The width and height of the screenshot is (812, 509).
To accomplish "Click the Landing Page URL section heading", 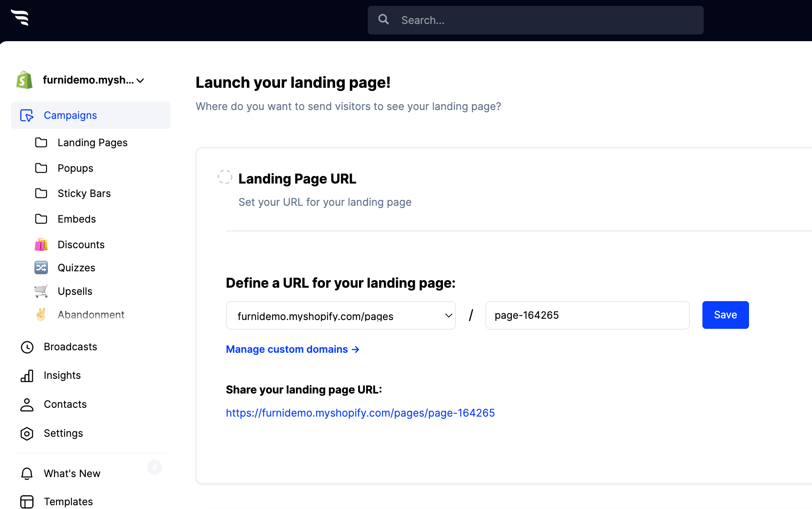I will click(x=297, y=179).
